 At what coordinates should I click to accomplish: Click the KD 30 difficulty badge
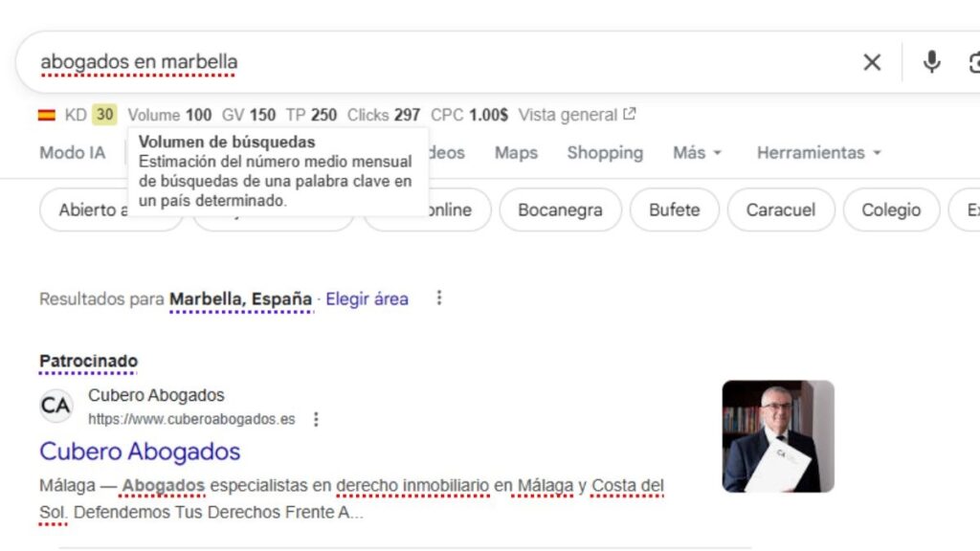pos(104,115)
